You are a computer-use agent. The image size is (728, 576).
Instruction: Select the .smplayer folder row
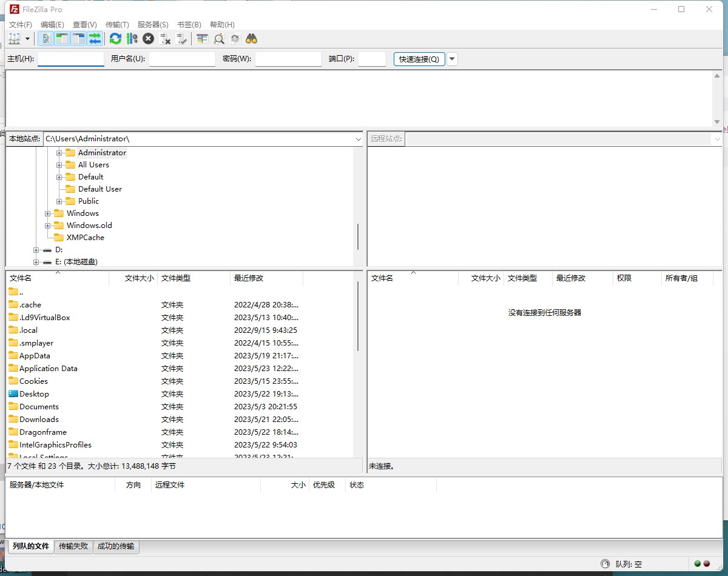180,343
